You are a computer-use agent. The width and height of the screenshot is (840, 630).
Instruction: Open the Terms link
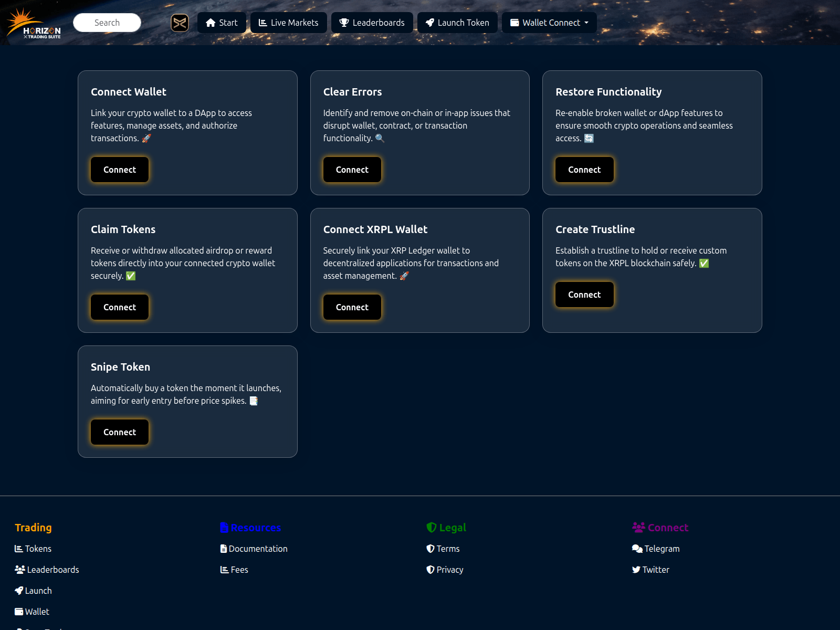[443, 549]
